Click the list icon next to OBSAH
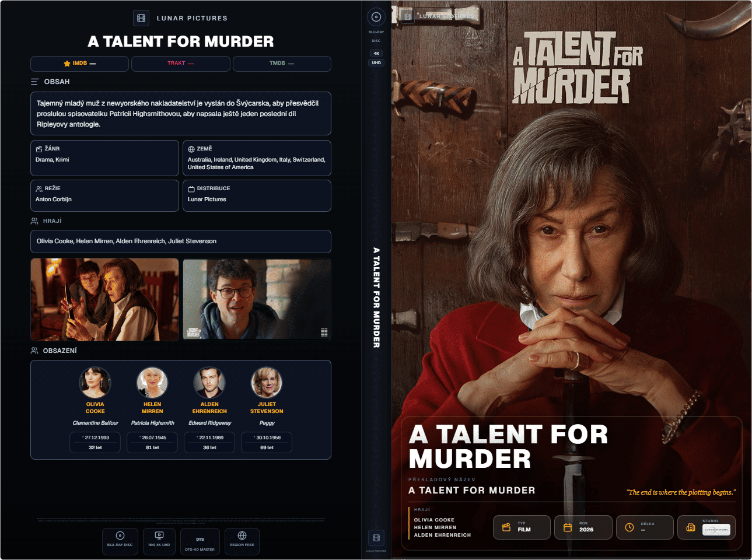 pos(35,82)
